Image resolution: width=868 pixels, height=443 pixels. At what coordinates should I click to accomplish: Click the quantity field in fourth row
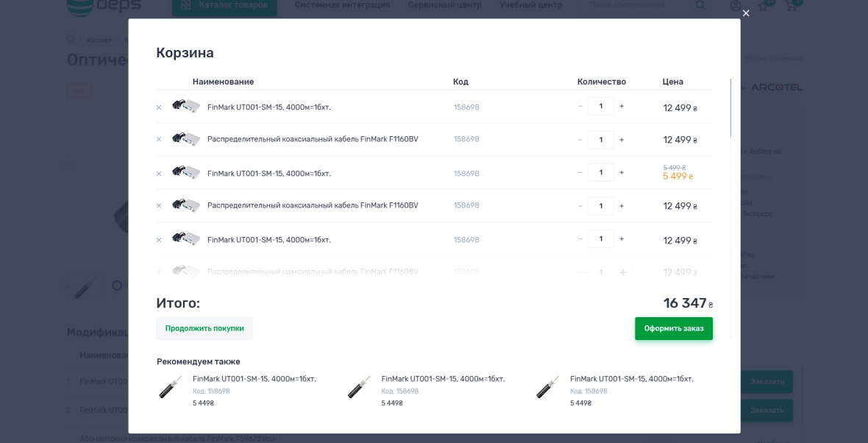tap(601, 205)
